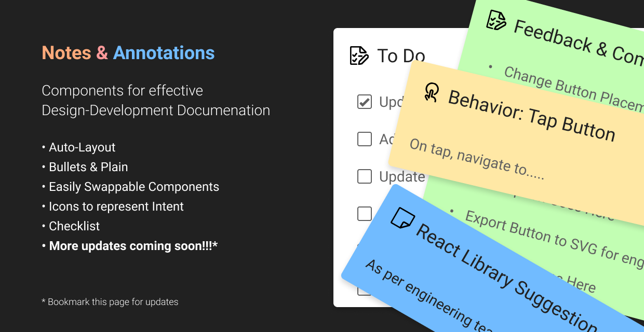Tick the checkbox next to 'Ad' in To Do
Screen dimensions: 644x332
(x=365, y=139)
